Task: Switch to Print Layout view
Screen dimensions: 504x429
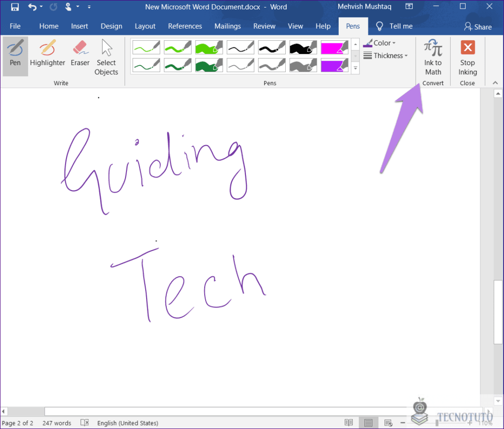Action: 368,422
